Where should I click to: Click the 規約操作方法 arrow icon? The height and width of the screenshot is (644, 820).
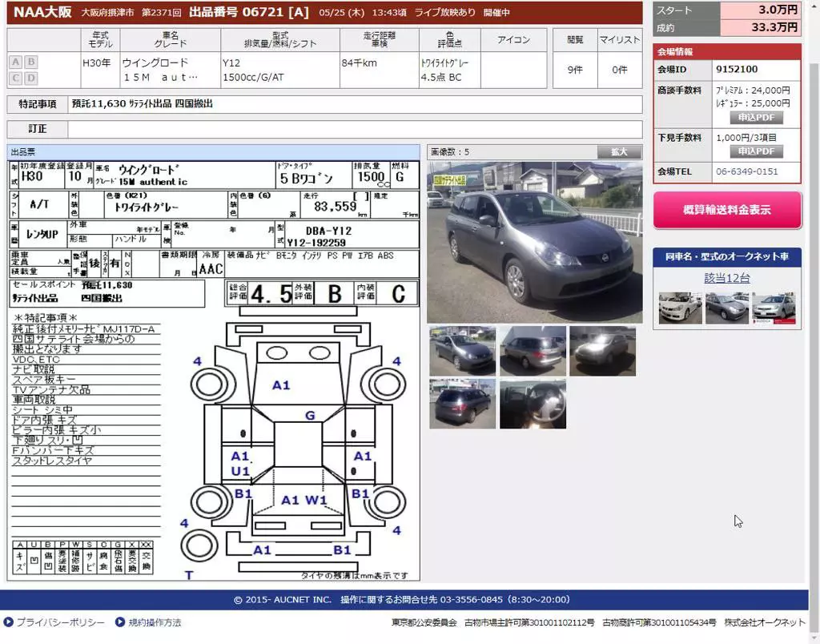120,622
